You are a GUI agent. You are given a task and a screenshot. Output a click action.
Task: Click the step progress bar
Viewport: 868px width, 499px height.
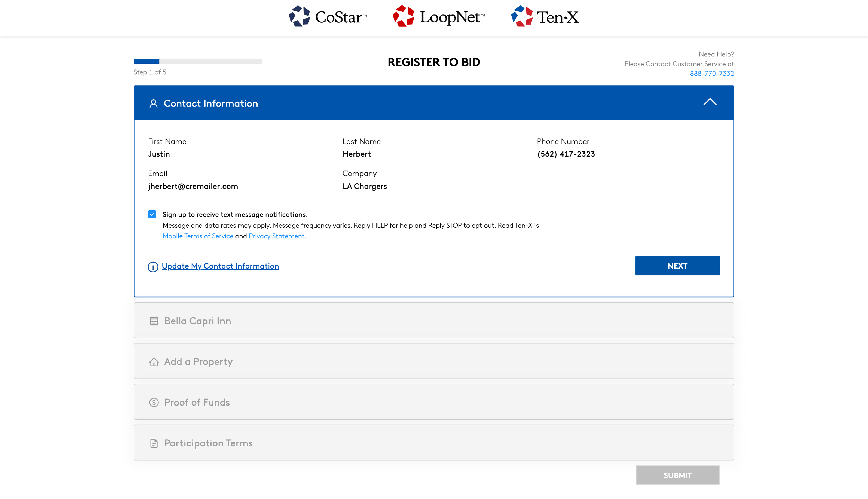[198, 61]
